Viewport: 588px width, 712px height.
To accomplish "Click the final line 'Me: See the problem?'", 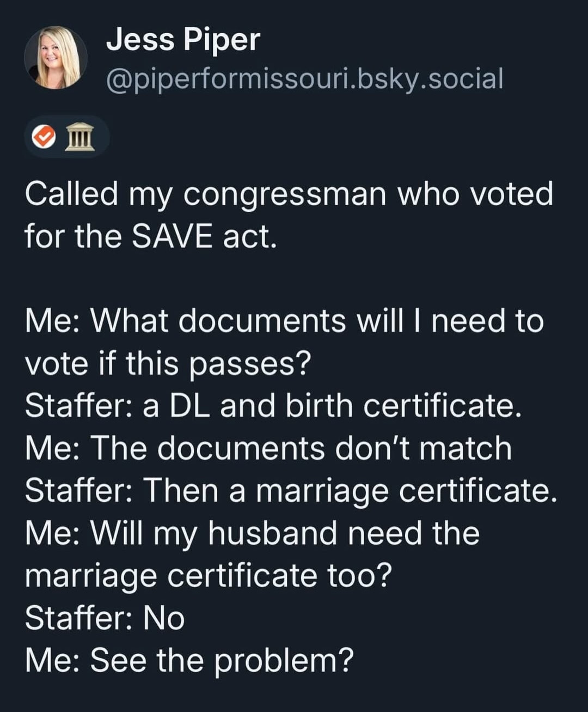I will point(189,661).
